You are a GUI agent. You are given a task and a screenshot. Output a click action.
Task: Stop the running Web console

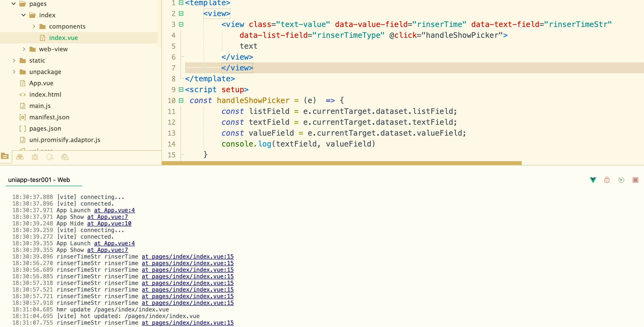635,180
